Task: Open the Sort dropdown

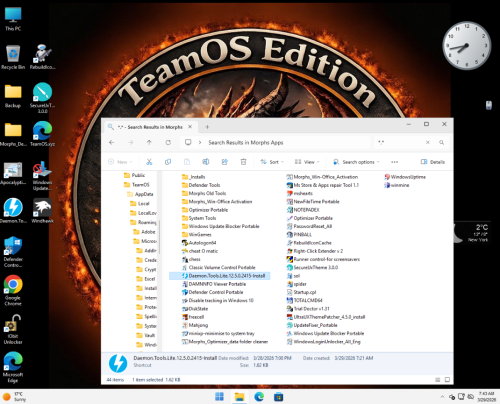Action: pyautogui.click(x=272, y=162)
